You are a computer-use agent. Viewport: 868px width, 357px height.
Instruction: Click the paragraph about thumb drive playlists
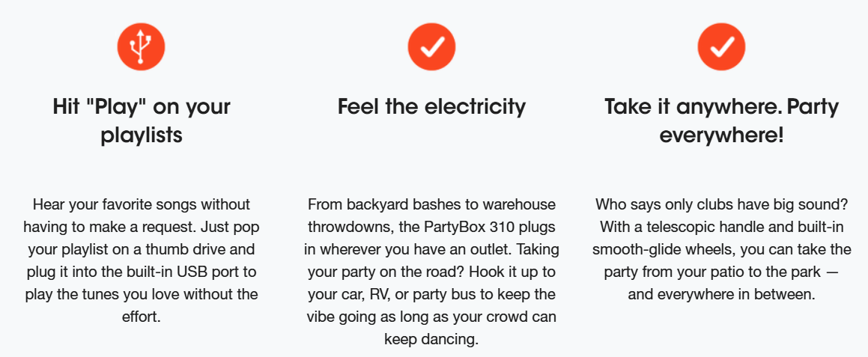pos(141,261)
